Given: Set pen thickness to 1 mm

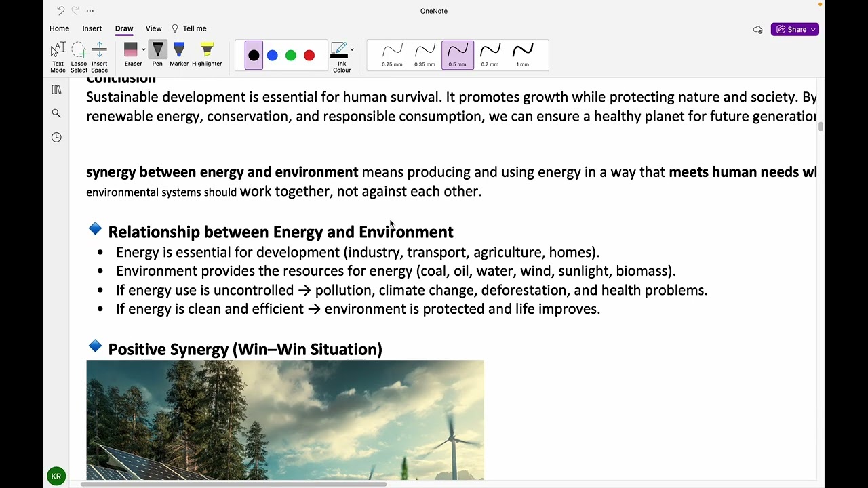Looking at the screenshot, I should [x=522, y=55].
